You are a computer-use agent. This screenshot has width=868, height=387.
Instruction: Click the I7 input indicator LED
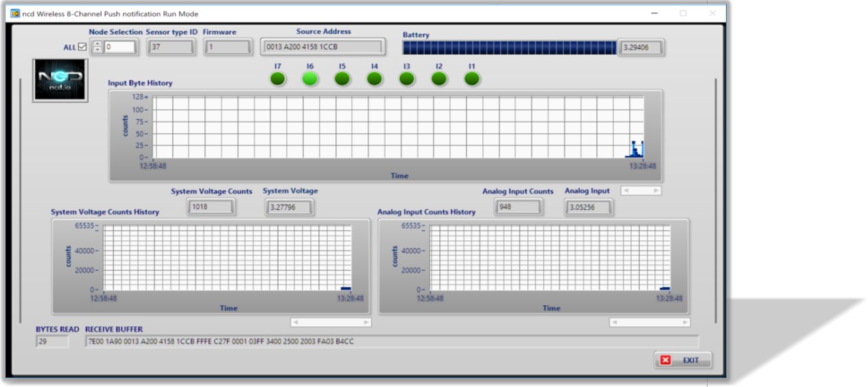point(277,79)
